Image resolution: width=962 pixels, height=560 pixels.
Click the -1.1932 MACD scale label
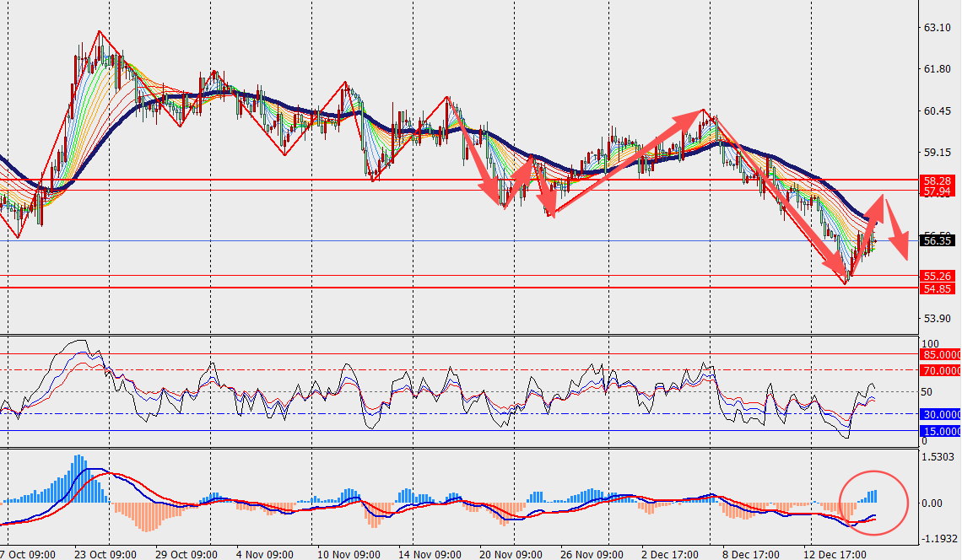coord(940,538)
